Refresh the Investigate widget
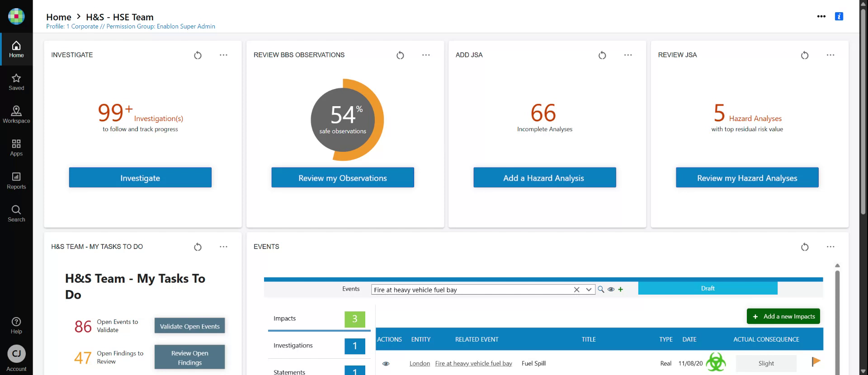This screenshot has width=868, height=375. (x=198, y=55)
